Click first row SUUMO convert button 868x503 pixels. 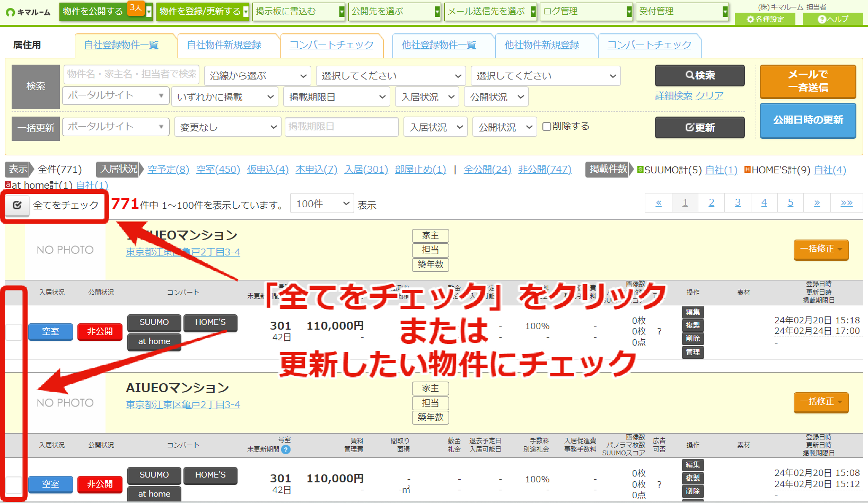coord(154,323)
